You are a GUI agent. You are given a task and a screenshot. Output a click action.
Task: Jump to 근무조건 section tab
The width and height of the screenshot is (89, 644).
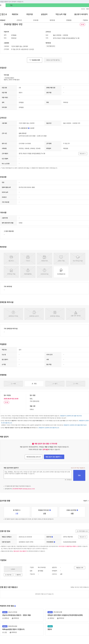[x=19, y=20]
